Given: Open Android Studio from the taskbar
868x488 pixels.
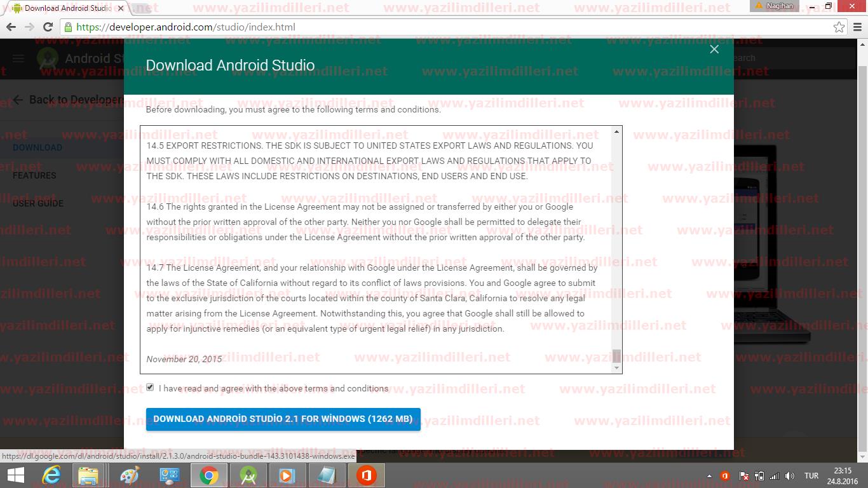Looking at the screenshot, I should pyautogui.click(x=248, y=475).
